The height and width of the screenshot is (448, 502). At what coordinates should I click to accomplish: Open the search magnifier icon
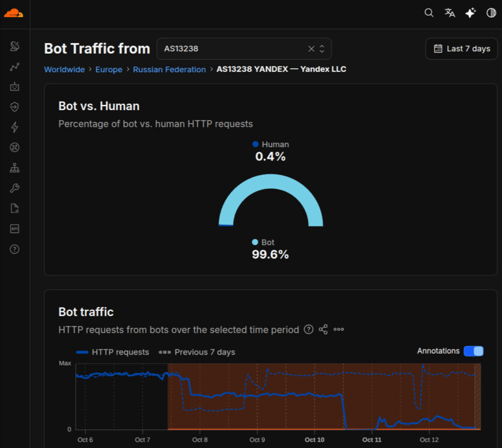(x=429, y=13)
